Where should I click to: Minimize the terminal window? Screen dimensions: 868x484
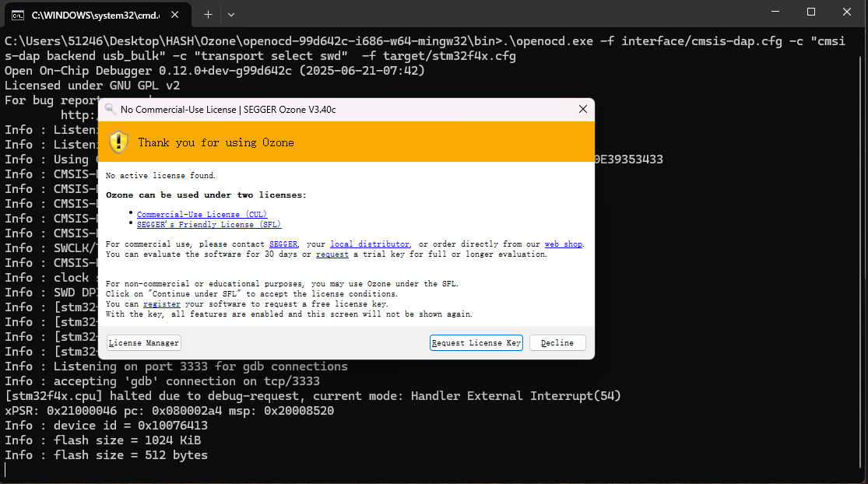tap(775, 12)
